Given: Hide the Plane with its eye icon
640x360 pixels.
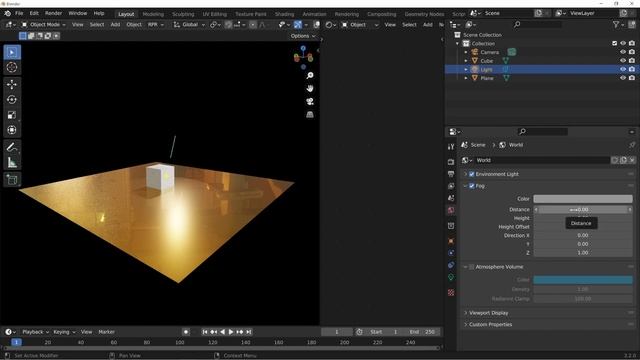Looking at the screenshot, I should tap(623, 78).
